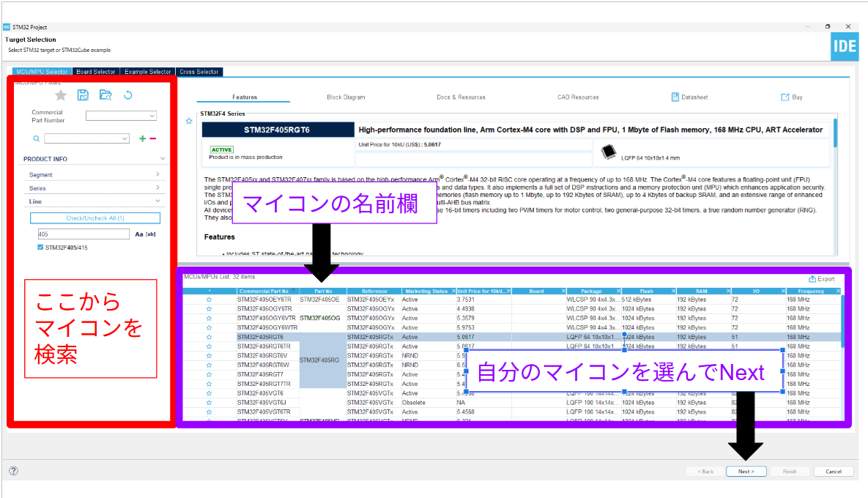
Task: Open the Block Diagram tab
Action: pos(346,97)
